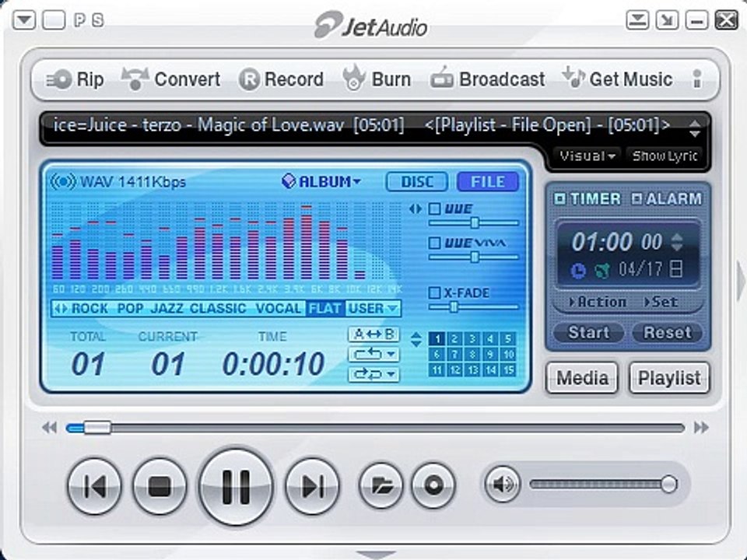Screen dimensions: 747x560
Task: Select the ROCK equalizer preset
Action: [89, 309]
